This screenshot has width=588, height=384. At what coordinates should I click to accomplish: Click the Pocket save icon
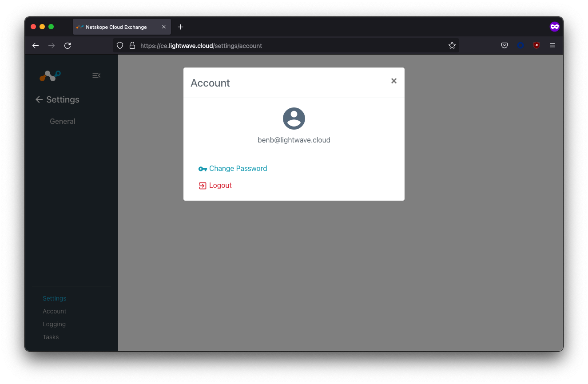[505, 45]
